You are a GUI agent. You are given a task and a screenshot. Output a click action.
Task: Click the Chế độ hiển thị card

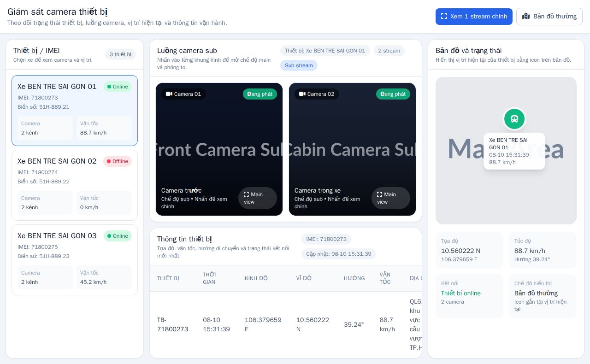coord(543,296)
